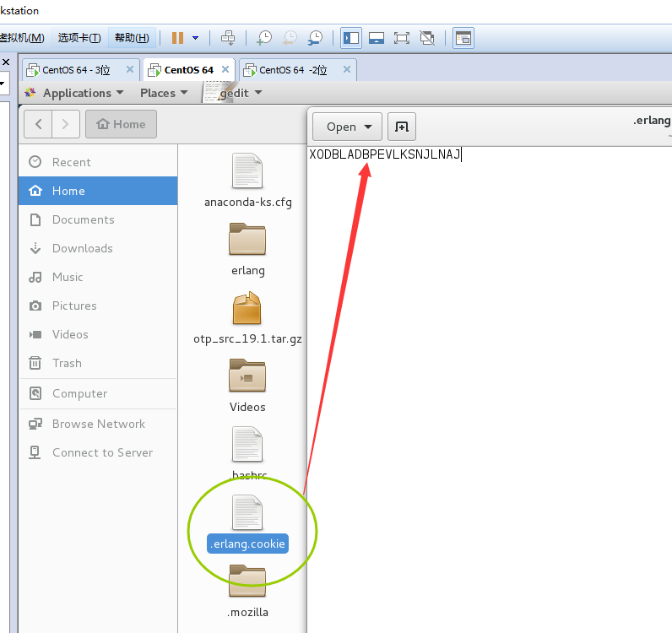Close the active CentOS 64 tab

[x=225, y=69]
